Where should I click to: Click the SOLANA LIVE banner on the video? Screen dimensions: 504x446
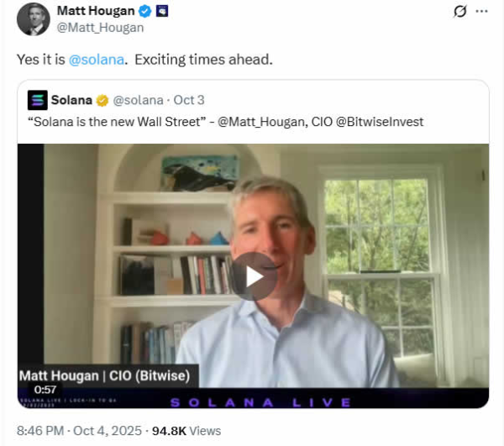pos(260,402)
